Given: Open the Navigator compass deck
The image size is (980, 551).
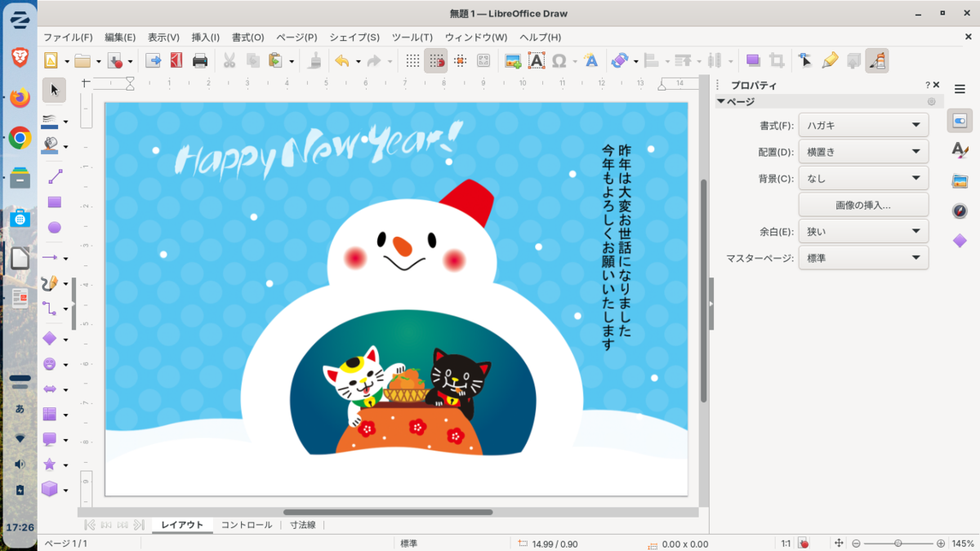Looking at the screenshot, I should pos(960,211).
